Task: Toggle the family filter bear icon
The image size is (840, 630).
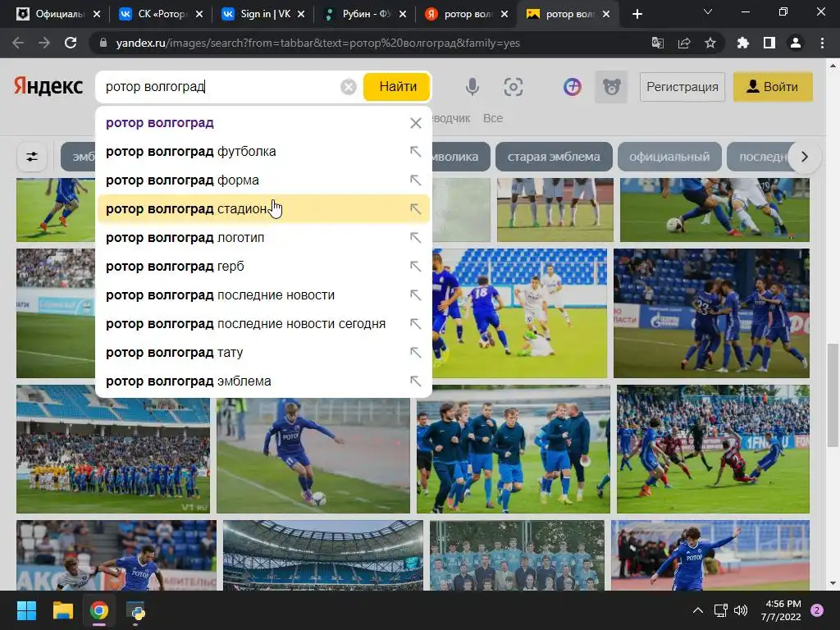Action: tap(611, 87)
